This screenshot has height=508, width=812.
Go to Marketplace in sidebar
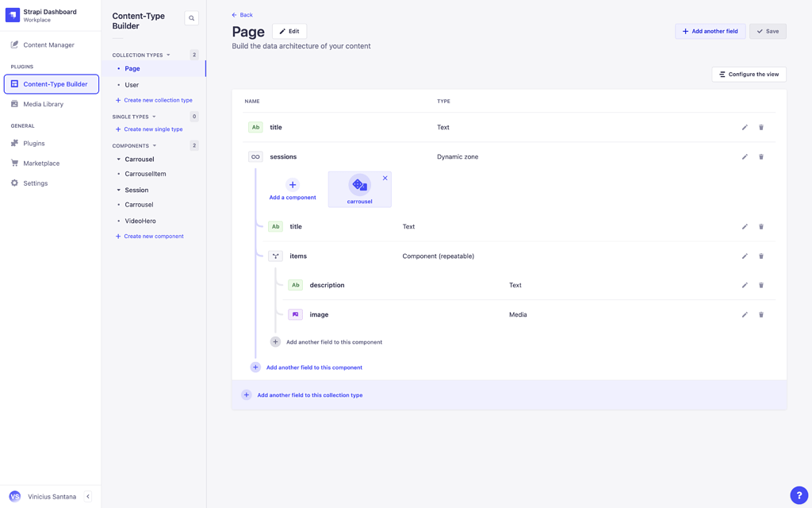41,164
